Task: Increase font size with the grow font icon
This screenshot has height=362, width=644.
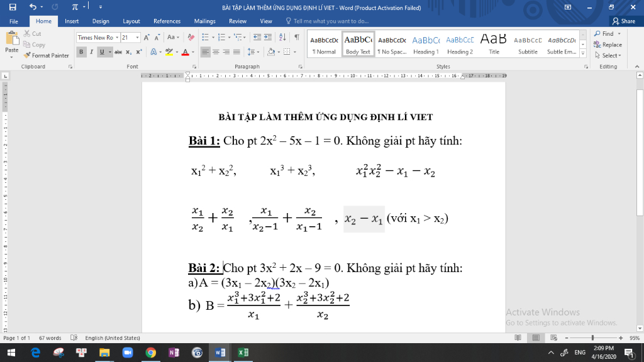Action: [147, 37]
